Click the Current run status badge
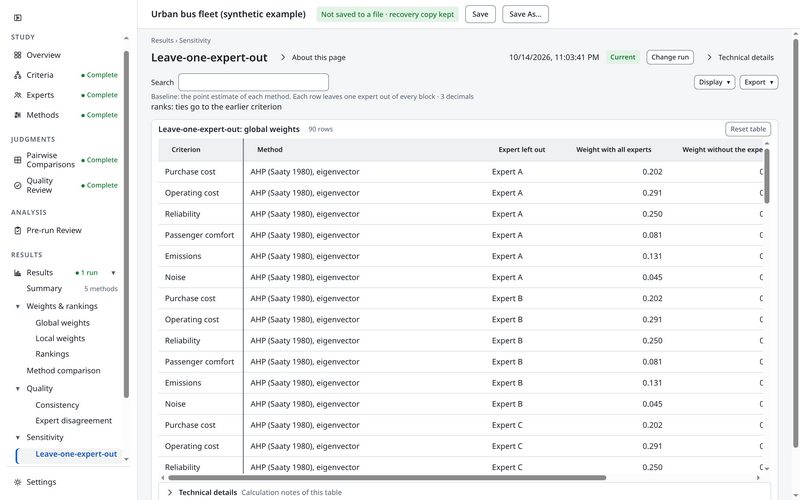Screen dimensions: 800x500 (x=622, y=57)
